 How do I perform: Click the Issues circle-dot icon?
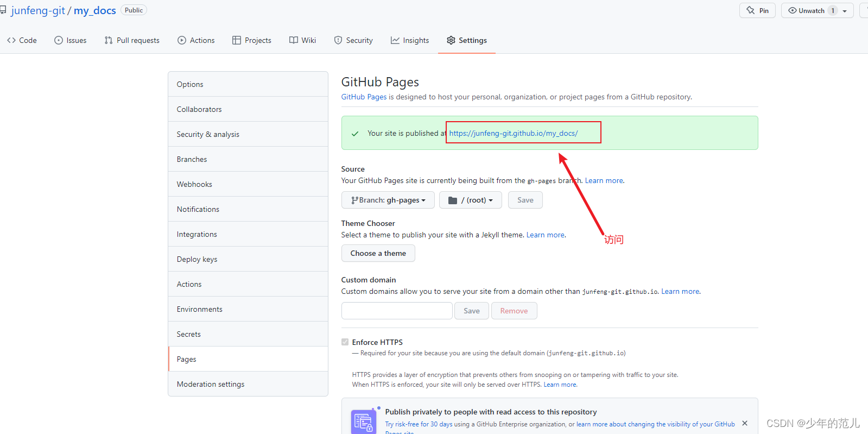click(58, 40)
